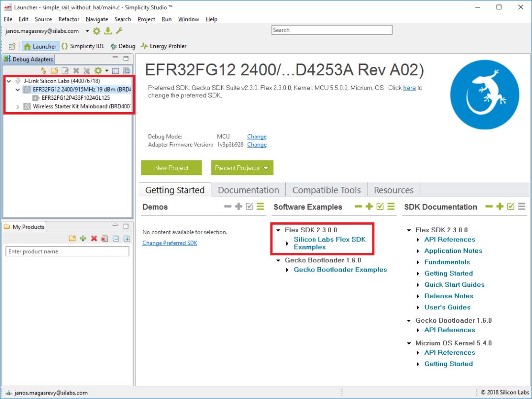Click the new folder icon in My Products
This screenshot has width=532, height=399.
[x=72, y=239]
